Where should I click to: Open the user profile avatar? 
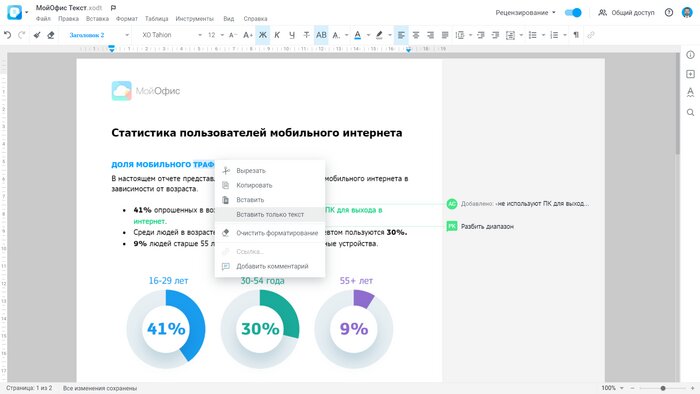[x=687, y=12]
